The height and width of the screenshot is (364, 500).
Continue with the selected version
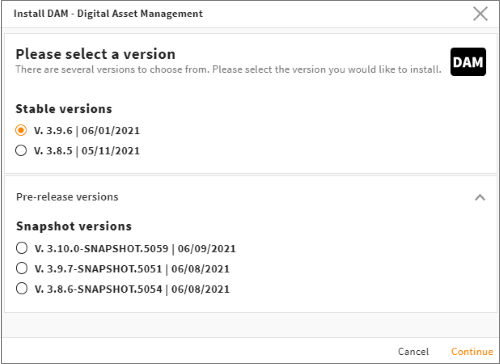click(472, 352)
